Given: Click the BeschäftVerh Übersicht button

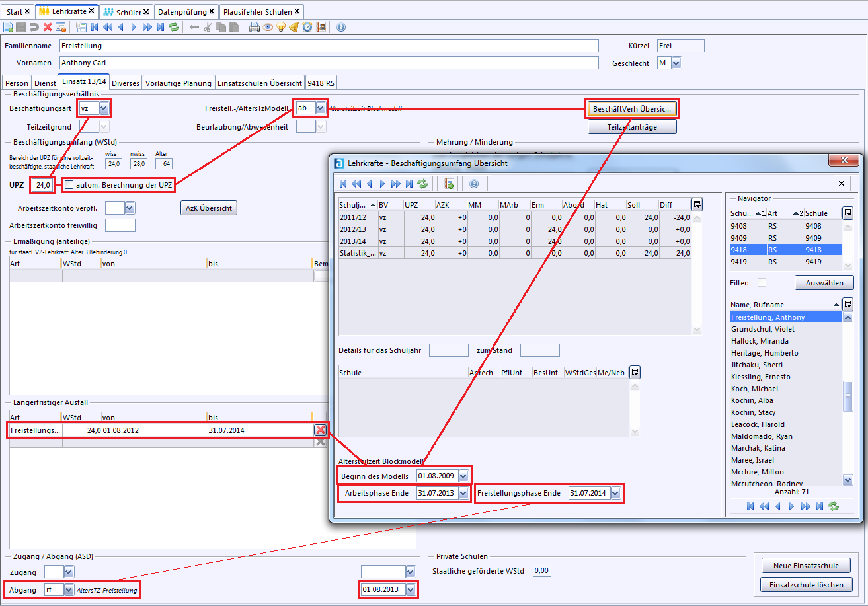Looking at the screenshot, I should click(632, 108).
